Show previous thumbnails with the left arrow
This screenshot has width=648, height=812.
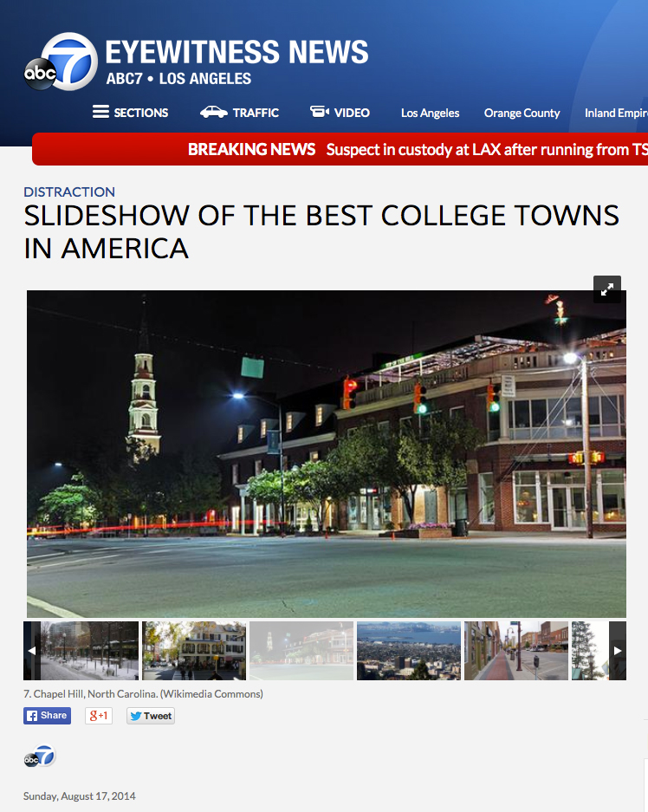tap(31, 651)
